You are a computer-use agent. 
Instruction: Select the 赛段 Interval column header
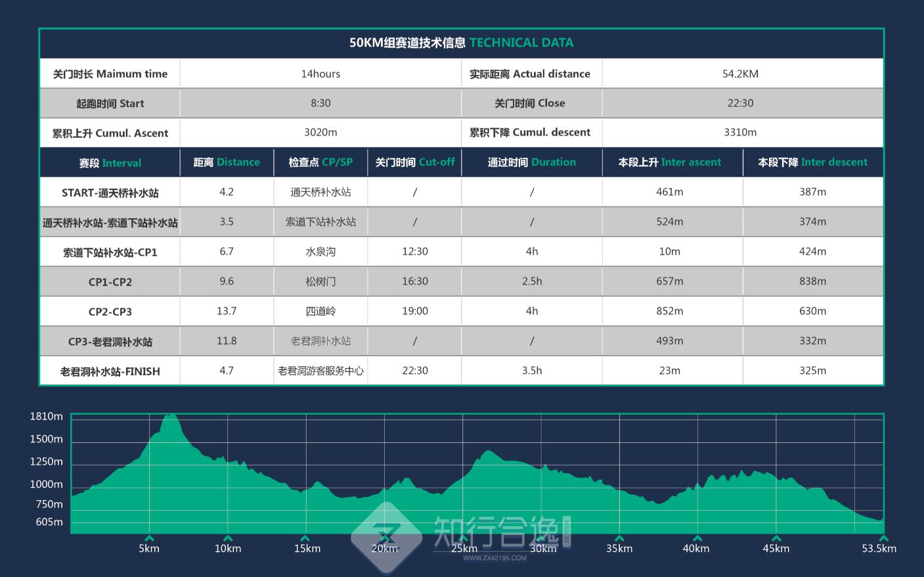[x=110, y=163]
